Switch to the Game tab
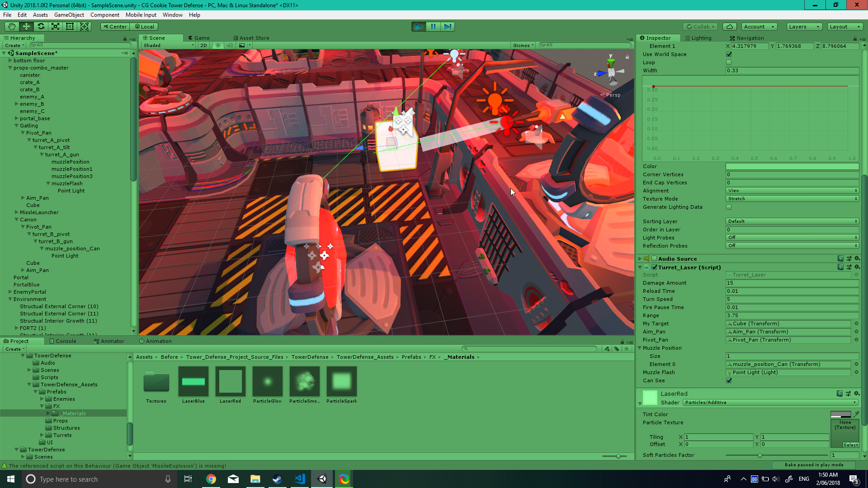Image resolution: width=868 pixels, height=488 pixels. 201,38
